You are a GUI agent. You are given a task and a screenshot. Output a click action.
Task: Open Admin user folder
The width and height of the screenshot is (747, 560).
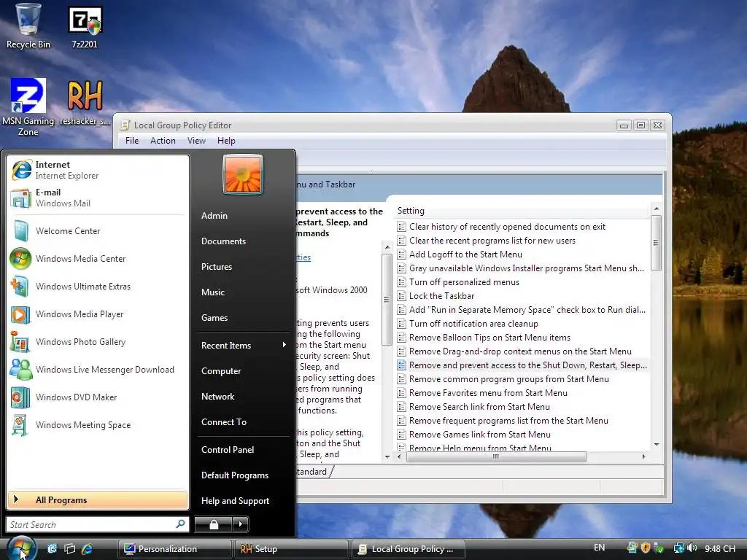(214, 216)
